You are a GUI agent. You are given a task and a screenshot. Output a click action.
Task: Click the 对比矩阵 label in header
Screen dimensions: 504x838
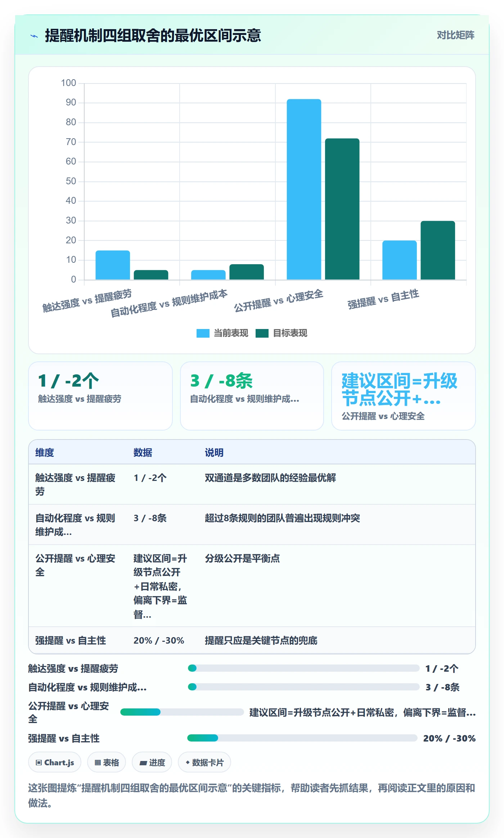[455, 35]
